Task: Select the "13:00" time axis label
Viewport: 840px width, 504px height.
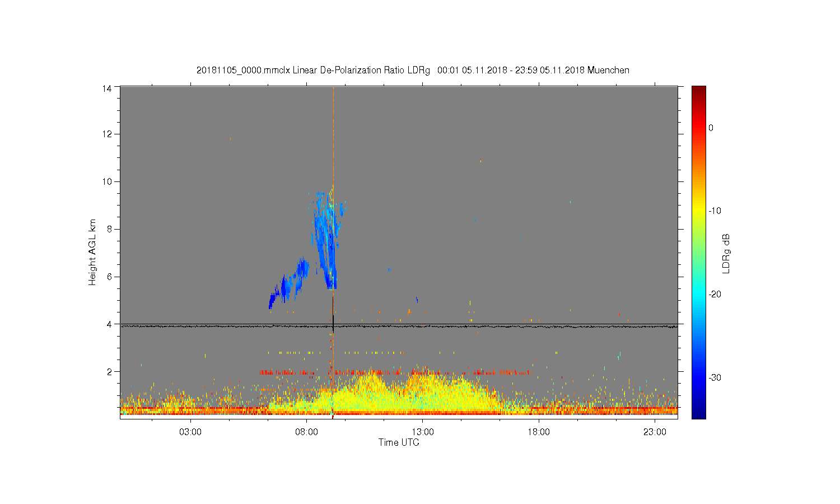Action: pyautogui.click(x=423, y=432)
